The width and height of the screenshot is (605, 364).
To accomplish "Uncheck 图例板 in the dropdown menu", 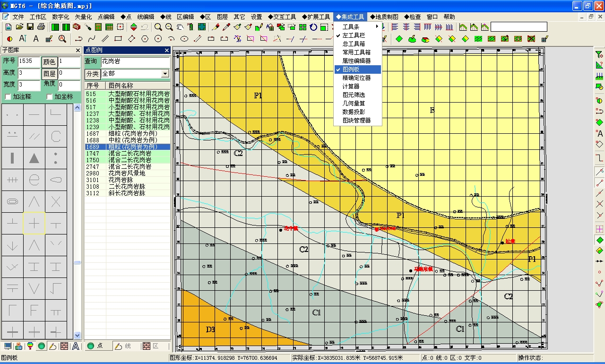I will [357, 69].
